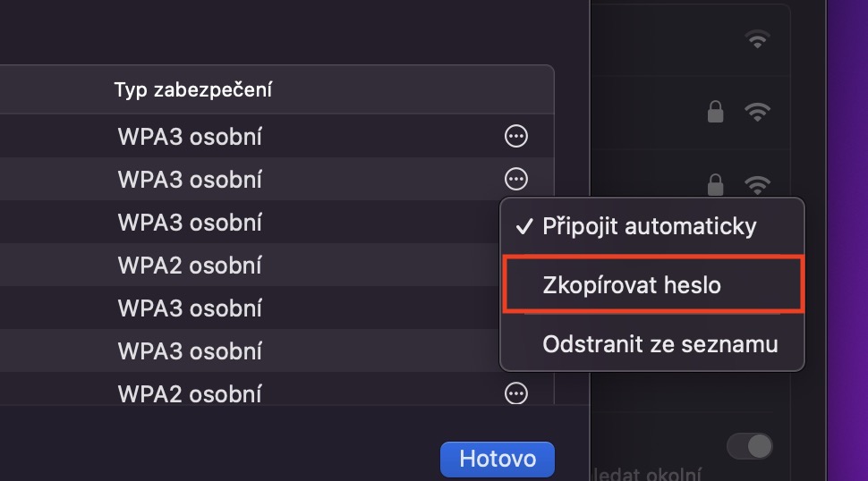Click the topmost Wi-Fi signal icon without a lock
The width and height of the screenshot is (868, 481).
click(758, 39)
